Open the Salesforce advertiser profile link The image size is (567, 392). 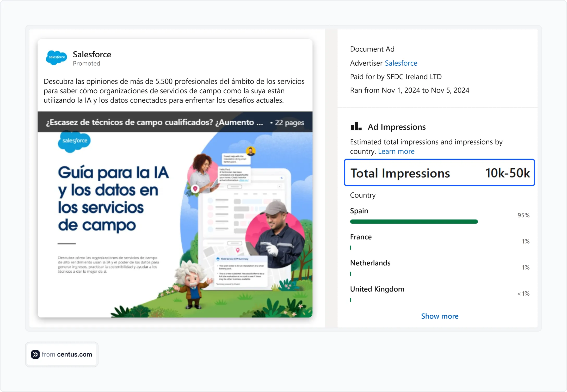tap(401, 63)
